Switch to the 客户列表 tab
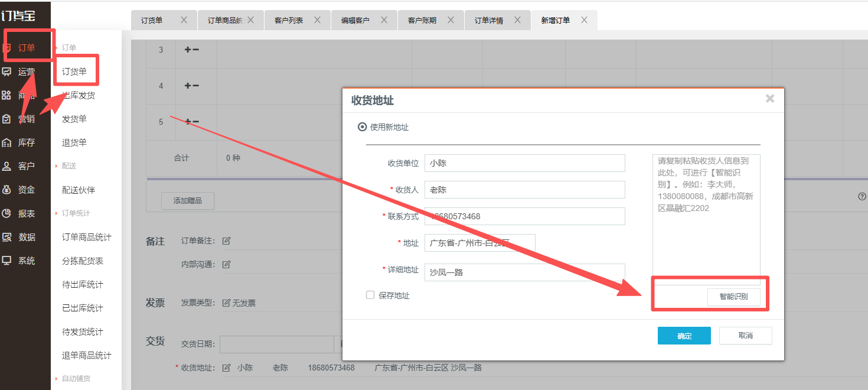Viewport: 868px width, 390px height. [x=289, y=20]
